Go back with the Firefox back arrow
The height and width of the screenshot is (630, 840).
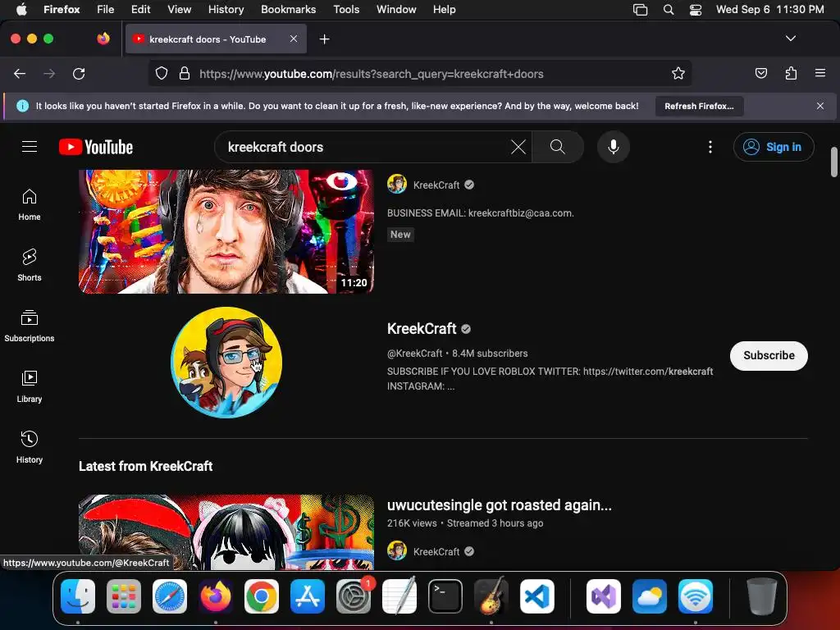(20, 73)
